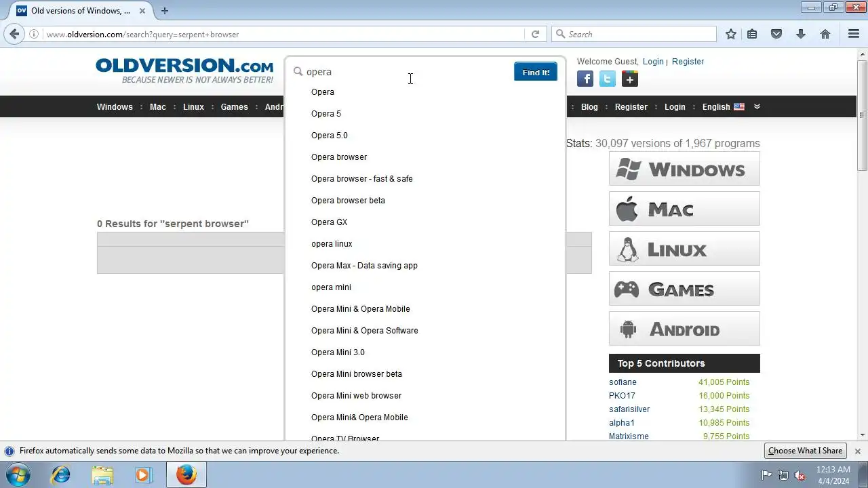Viewport: 868px width, 488px height.
Task: Expand the navigation bar chevron dropdown
Action: [757, 106]
